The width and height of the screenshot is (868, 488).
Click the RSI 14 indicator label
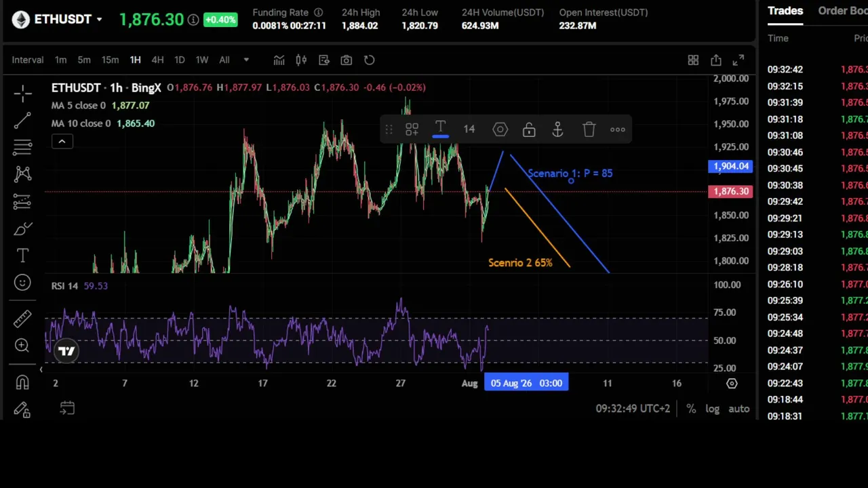click(x=64, y=286)
